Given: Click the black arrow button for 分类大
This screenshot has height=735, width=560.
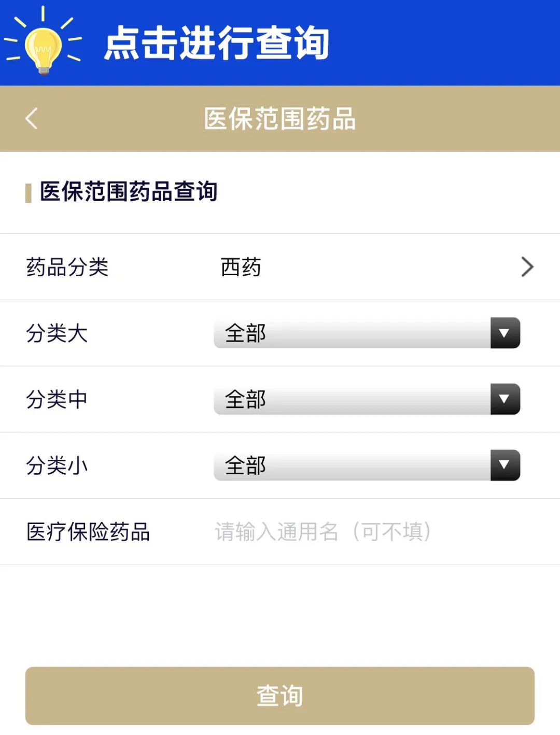Looking at the screenshot, I should tap(505, 333).
